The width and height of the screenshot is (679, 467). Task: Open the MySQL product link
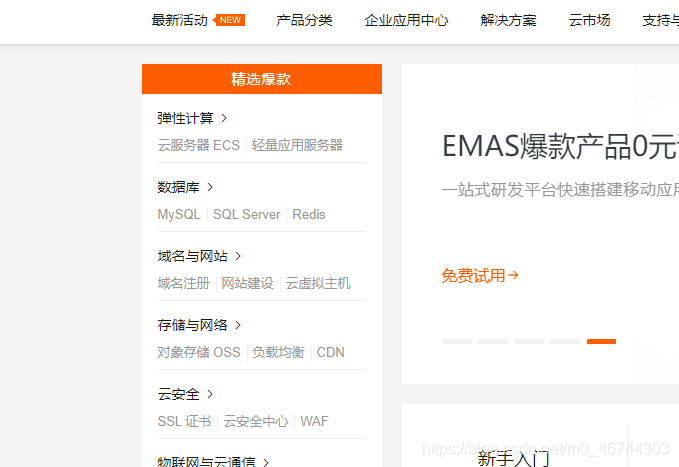(x=179, y=214)
